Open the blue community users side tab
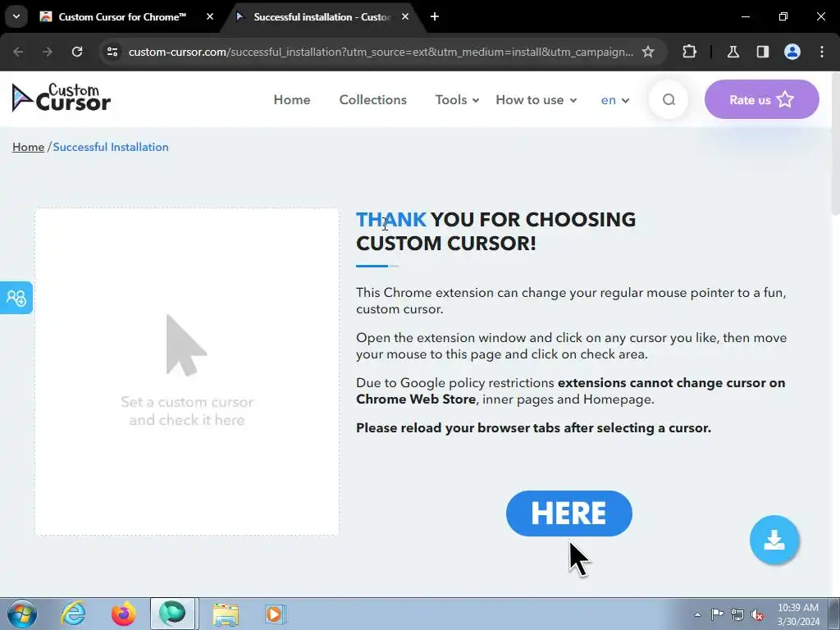This screenshot has height=630, width=840. 16,298
